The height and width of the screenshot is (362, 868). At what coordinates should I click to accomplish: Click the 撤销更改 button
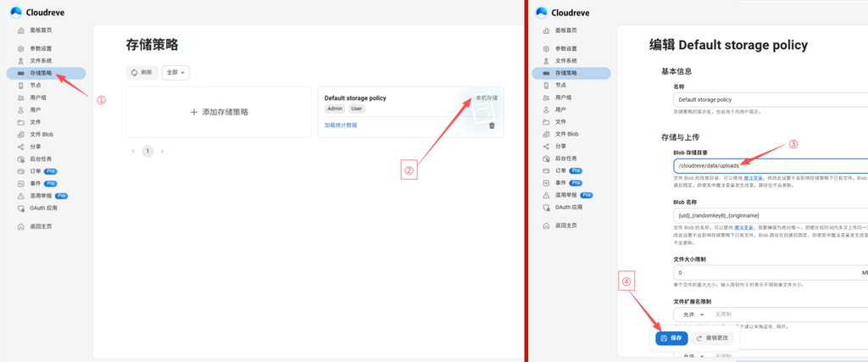(x=712, y=338)
